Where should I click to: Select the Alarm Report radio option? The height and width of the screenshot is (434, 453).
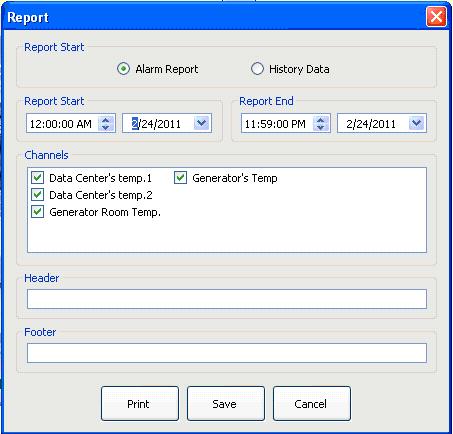[x=123, y=69]
